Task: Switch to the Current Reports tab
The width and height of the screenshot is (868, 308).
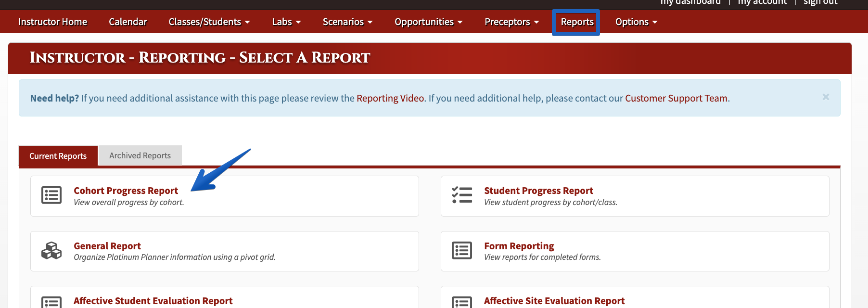Action: coord(58,156)
